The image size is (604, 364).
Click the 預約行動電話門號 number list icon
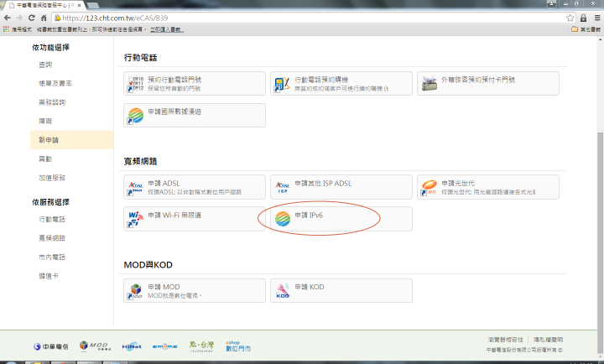point(136,84)
